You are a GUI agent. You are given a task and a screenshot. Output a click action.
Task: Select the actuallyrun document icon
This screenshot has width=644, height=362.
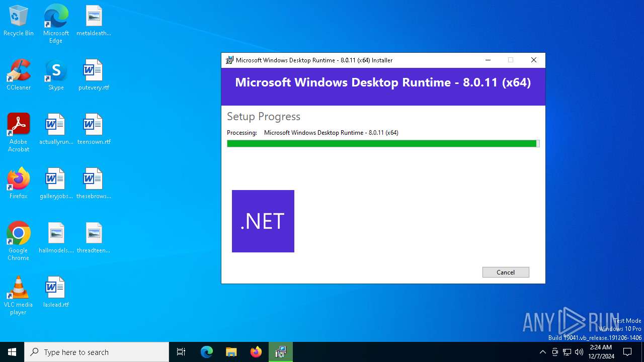(x=56, y=129)
